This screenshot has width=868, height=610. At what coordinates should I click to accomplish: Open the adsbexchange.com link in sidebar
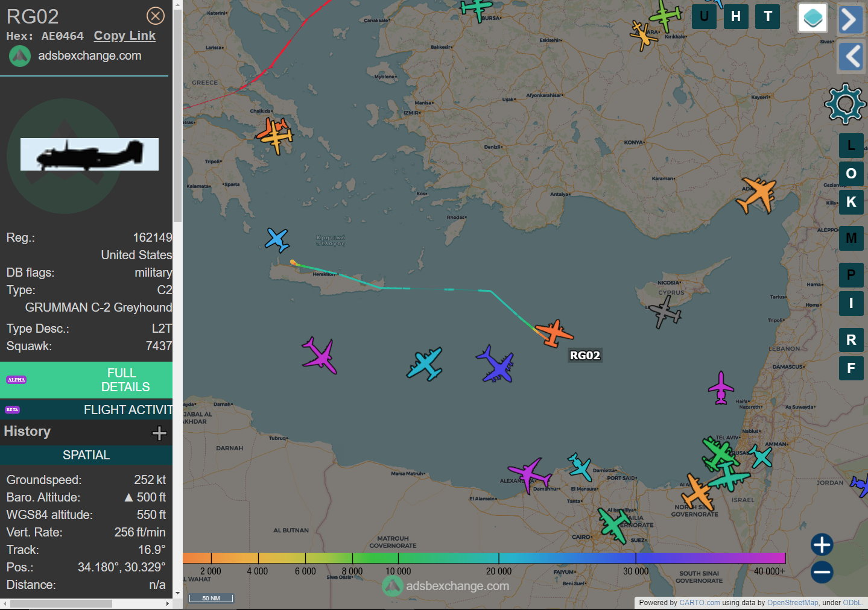[x=90, y=55]
